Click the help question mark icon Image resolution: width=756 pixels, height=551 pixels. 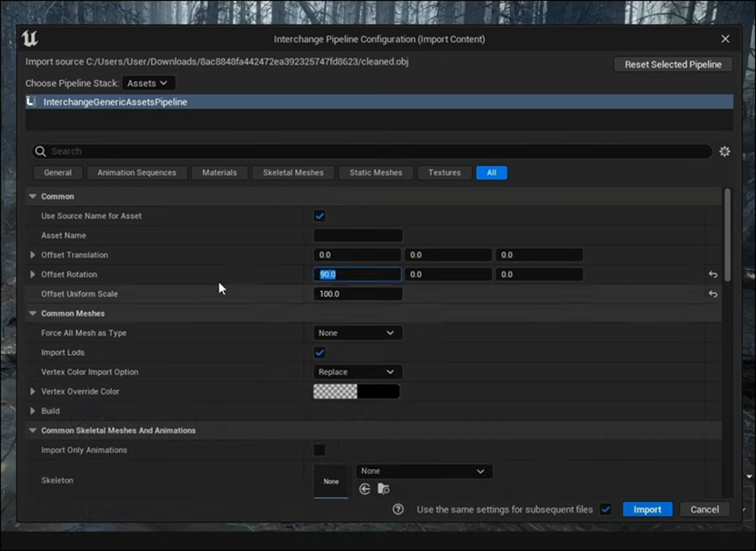coord(398,509)
